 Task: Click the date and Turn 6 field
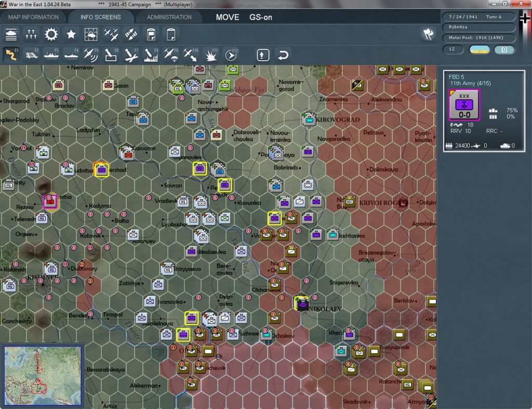pyautogui.click(x=478, y=17)
